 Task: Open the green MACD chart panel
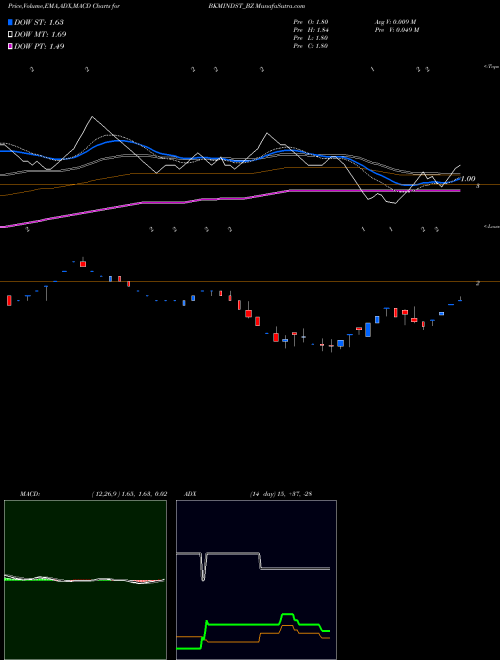[85, 580]
